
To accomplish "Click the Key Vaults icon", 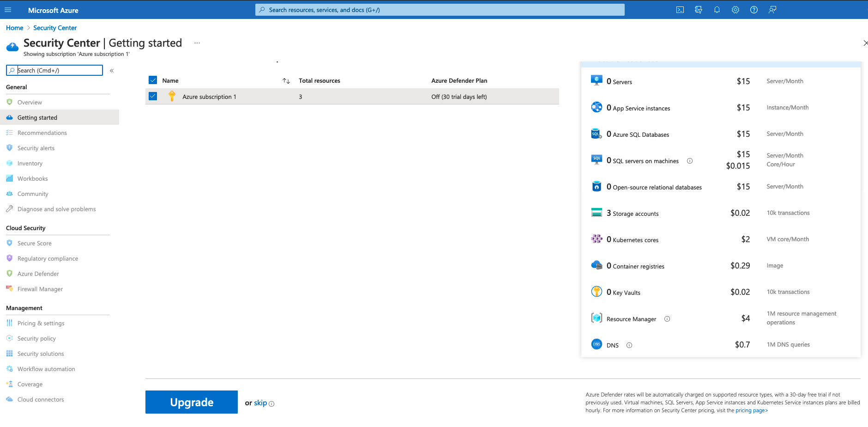I will click(x=597, y=292).
